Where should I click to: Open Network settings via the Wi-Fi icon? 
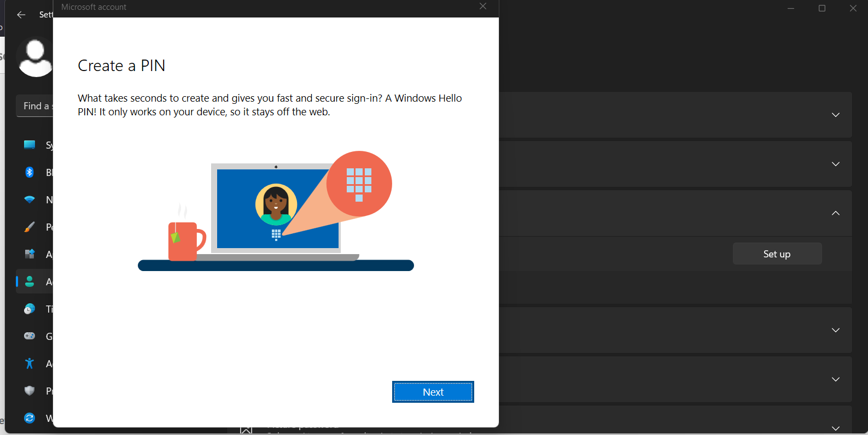point(30,199)
